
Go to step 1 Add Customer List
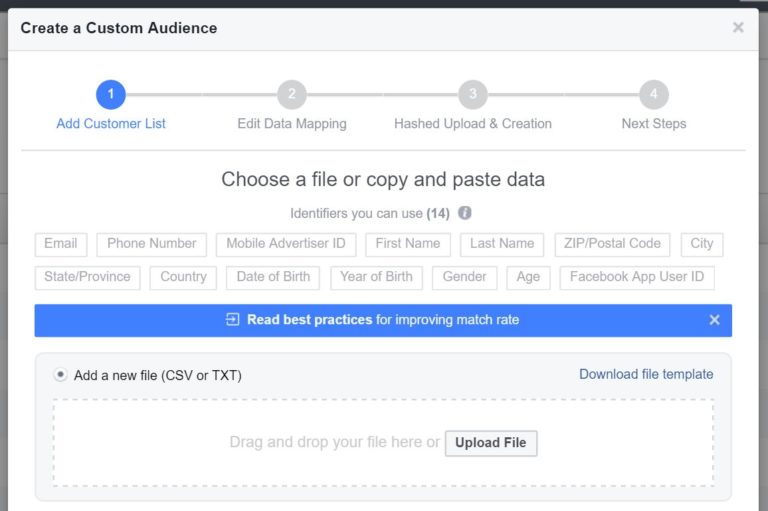click(111, 95)
